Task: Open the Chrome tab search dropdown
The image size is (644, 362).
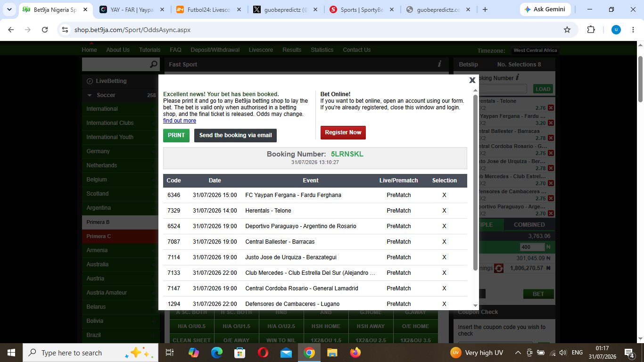Action: (x=9, y=9)
